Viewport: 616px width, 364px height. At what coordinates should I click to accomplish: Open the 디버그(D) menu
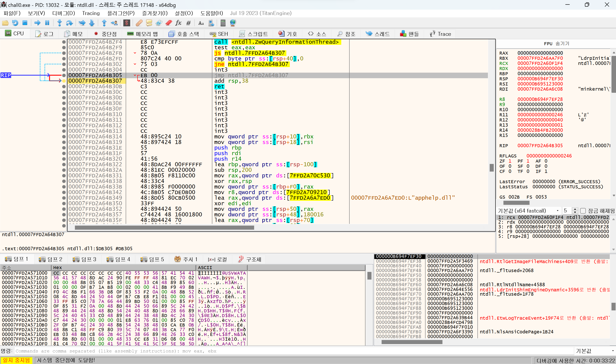(x=63, y=13)
